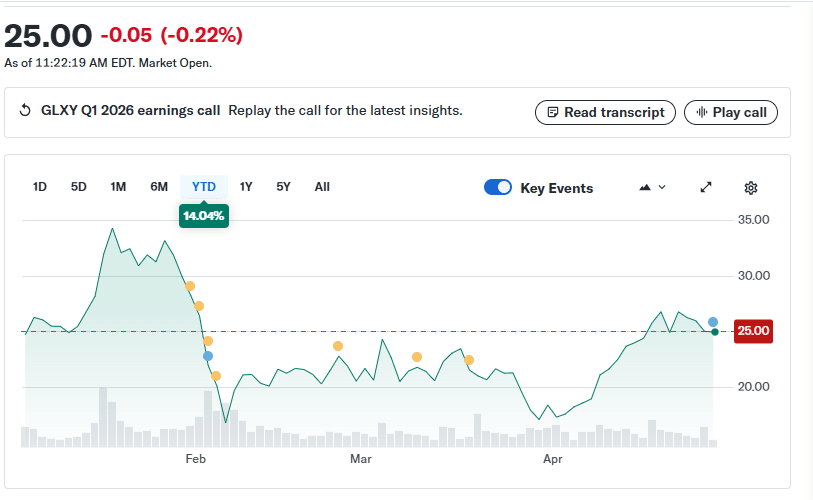Show the 1Y chart range
The height and width of the screenshot is (500, 813).
246,187
